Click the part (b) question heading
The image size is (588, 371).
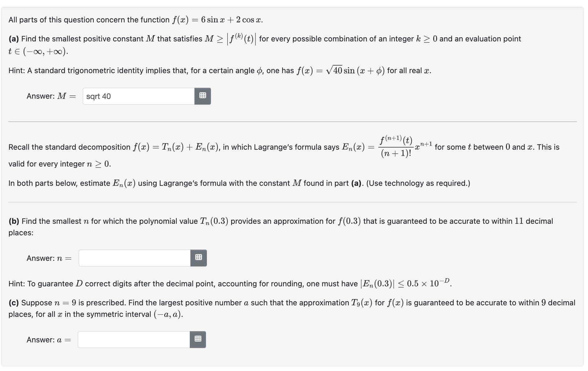tap(280, 221)
